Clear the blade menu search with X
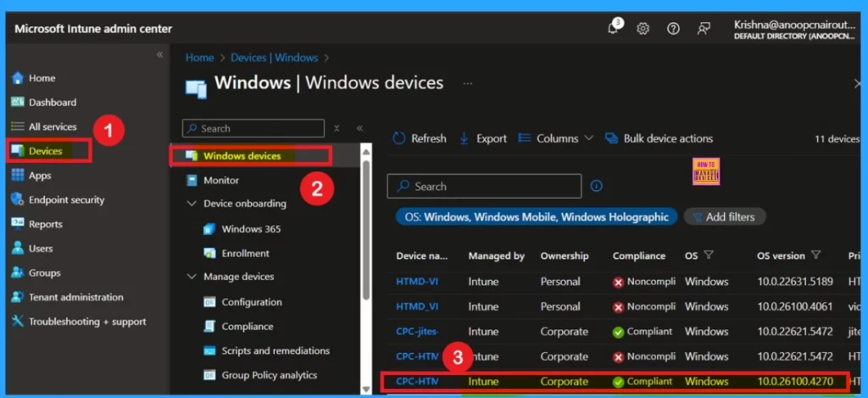This screenshot has width=868, height=398. tap(337, 128)
